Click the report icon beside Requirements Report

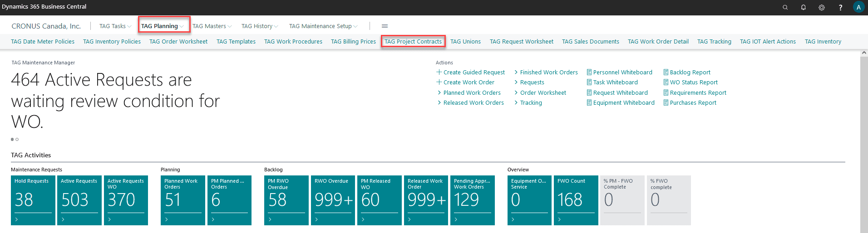point(666,92)
